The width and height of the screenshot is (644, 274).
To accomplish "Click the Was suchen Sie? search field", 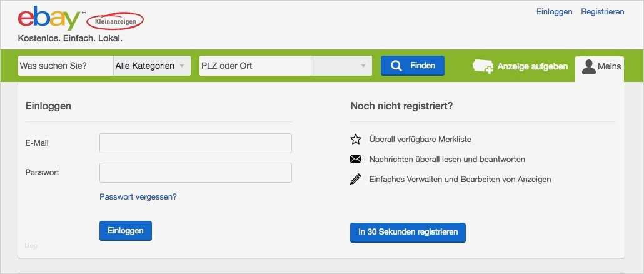I will [x=66, y=66].
